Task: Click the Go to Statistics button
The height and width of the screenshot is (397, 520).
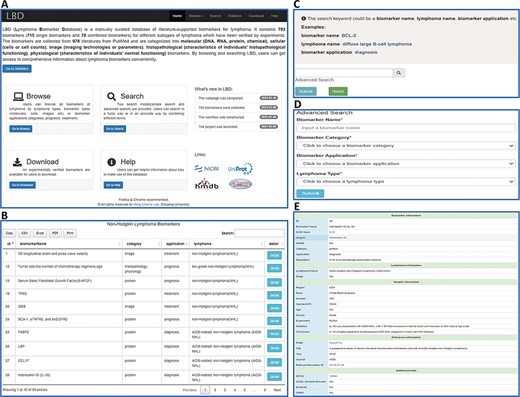Action: [x=17, y=69]
